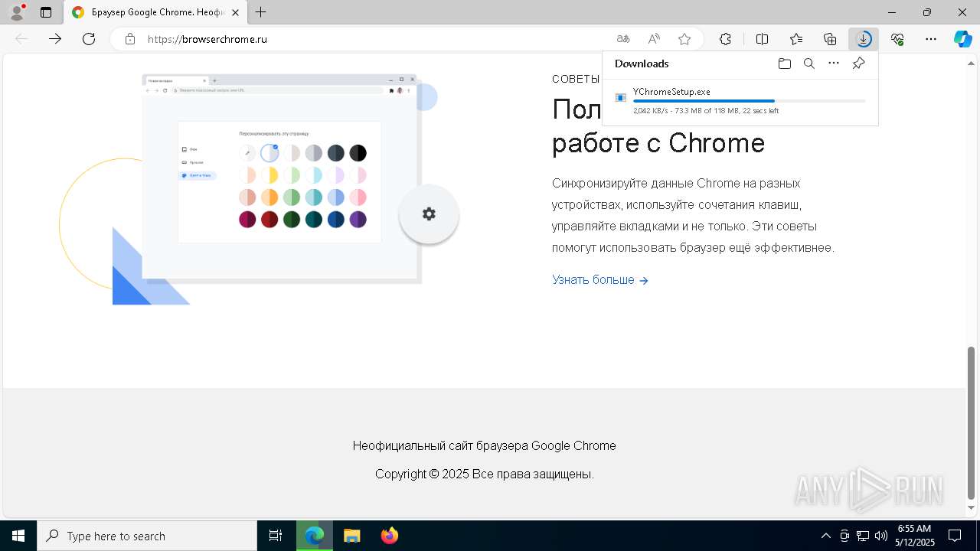Pin the Downloads panel
Viewport: 980px width, 551px height.
858,64
